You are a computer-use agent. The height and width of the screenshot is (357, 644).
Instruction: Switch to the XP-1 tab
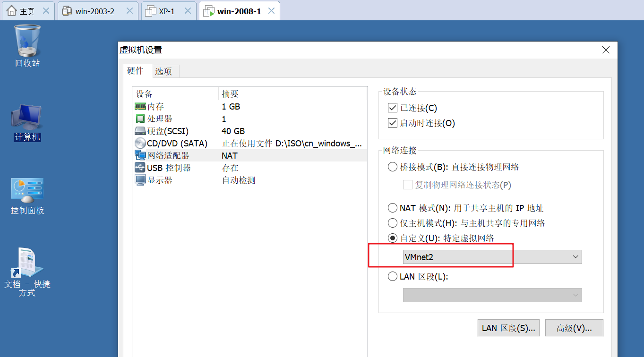tap(170, 11)
